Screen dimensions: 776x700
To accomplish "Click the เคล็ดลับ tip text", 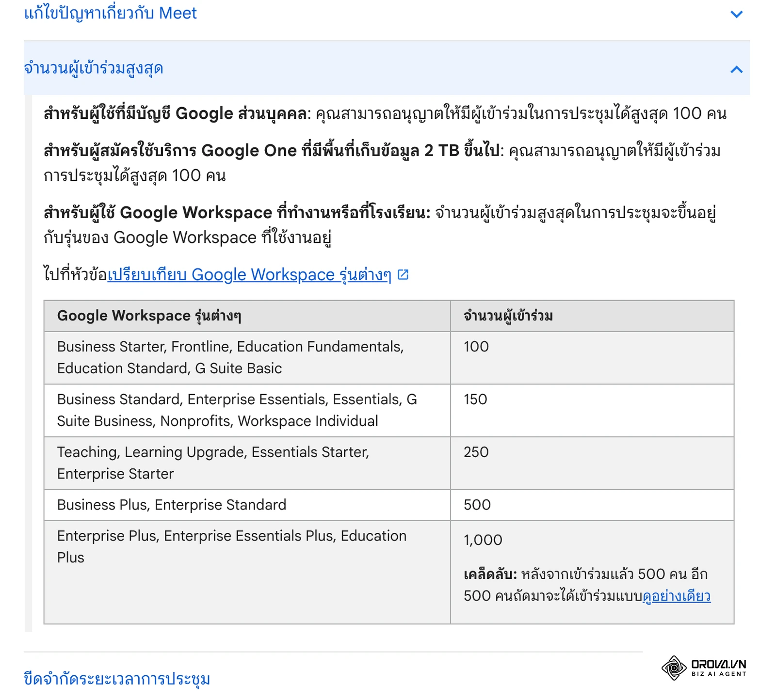I will [587, 585].
